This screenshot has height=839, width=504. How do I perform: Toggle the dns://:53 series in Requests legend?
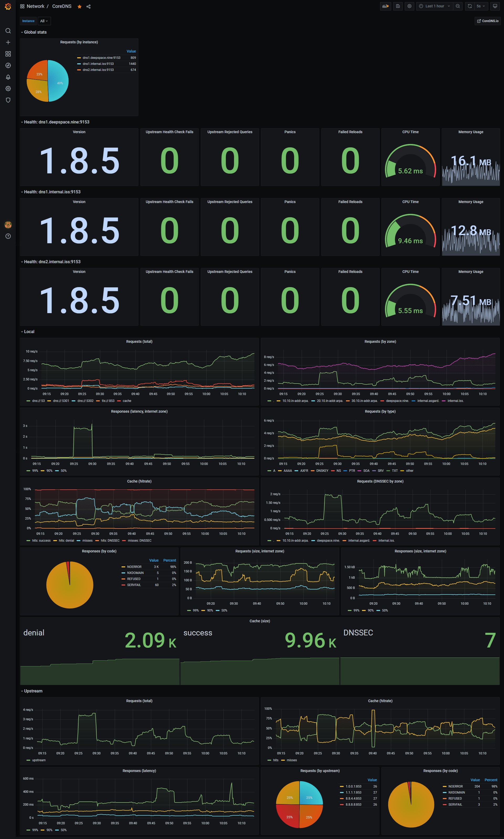38,401
